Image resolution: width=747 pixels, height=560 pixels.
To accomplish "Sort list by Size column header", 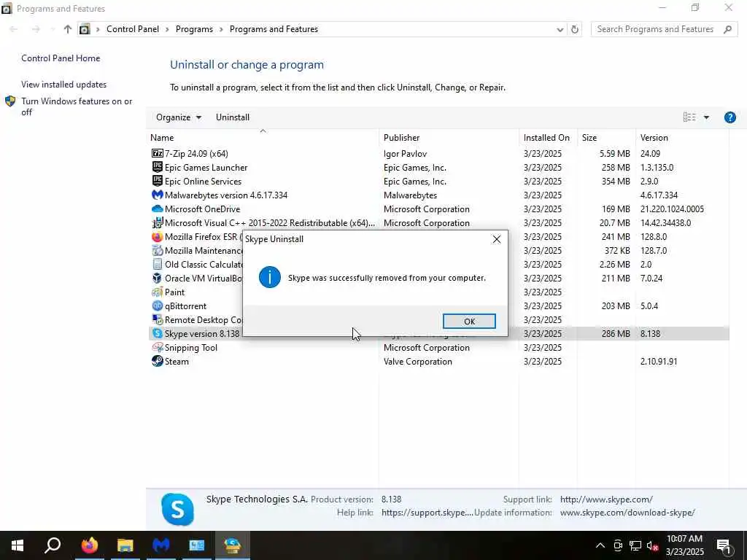I will pyautogui.click(x=606, y=137).
